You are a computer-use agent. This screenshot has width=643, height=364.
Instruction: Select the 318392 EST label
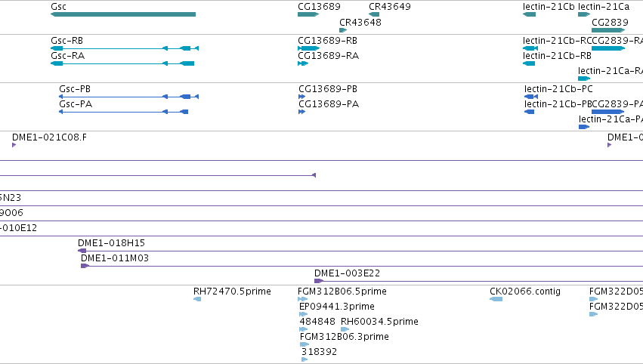point(319,352)
